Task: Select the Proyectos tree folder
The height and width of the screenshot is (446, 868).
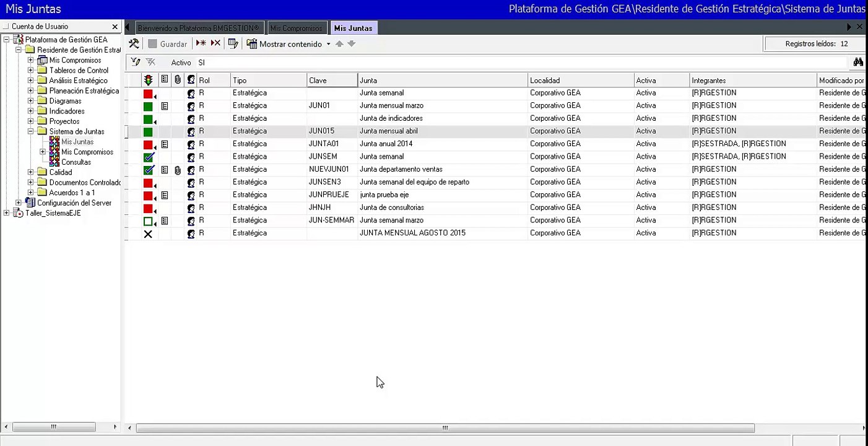Action: tap(64, 121)
